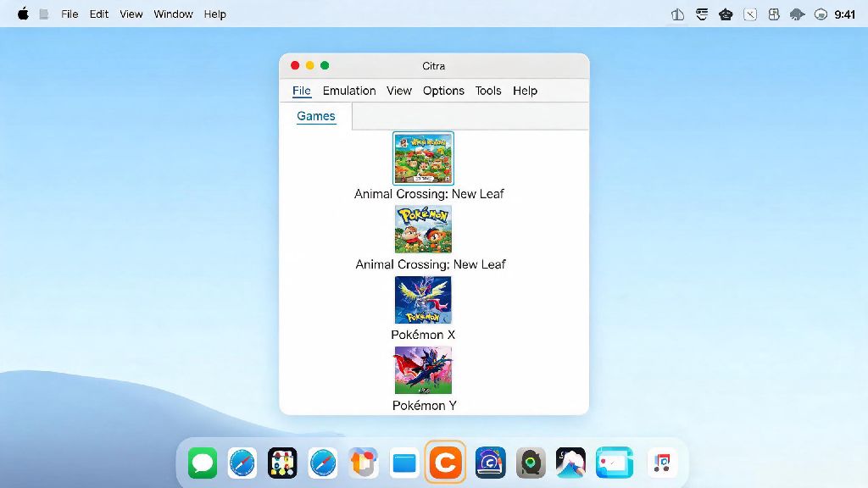Select the Pokémon Y cover thumbnail
Viewport: 868px width, 488px height.
point(424,370)
